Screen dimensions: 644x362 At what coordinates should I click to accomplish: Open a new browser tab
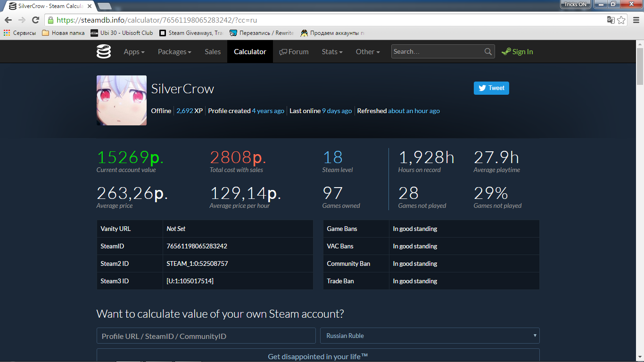104,6
